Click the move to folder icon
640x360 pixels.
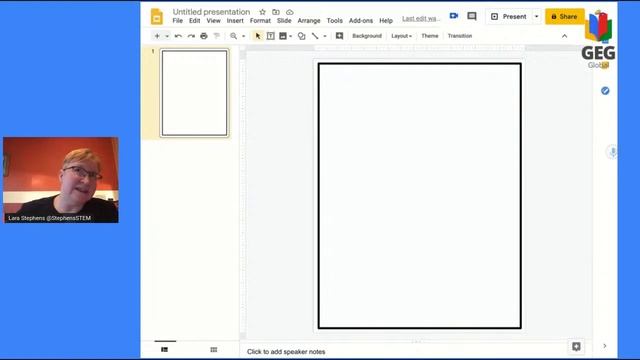[276, 12]
